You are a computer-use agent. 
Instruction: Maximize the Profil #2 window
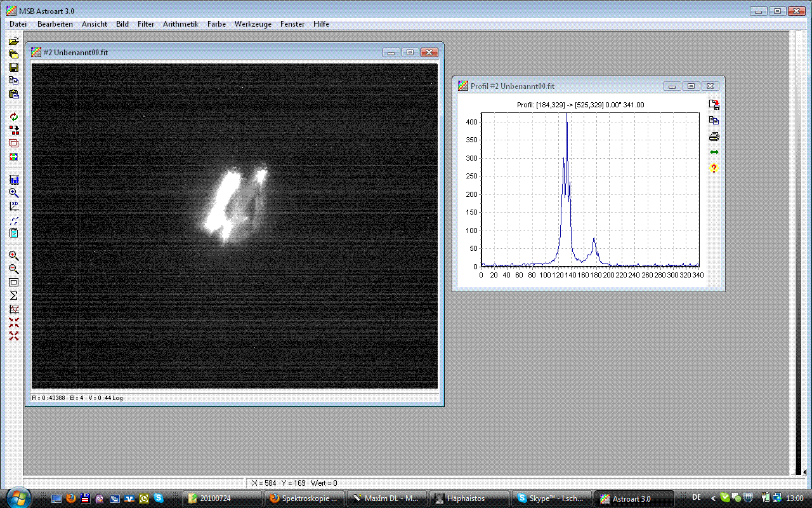pos(691,86)
